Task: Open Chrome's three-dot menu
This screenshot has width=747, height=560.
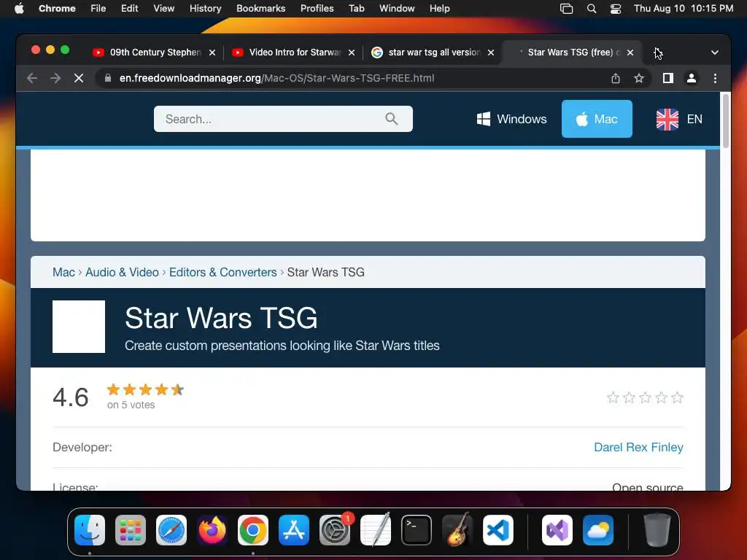Action: click(x=715, y=78)
